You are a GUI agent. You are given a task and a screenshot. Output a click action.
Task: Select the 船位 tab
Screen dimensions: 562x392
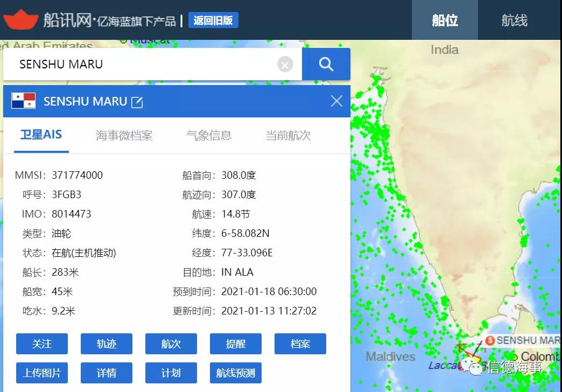coord(445,20)
